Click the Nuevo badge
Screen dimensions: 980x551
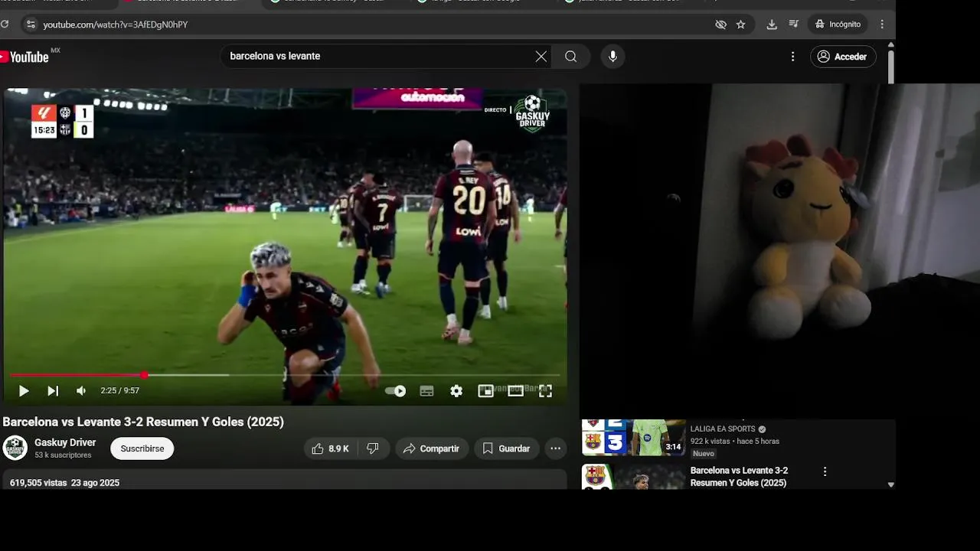704,454
